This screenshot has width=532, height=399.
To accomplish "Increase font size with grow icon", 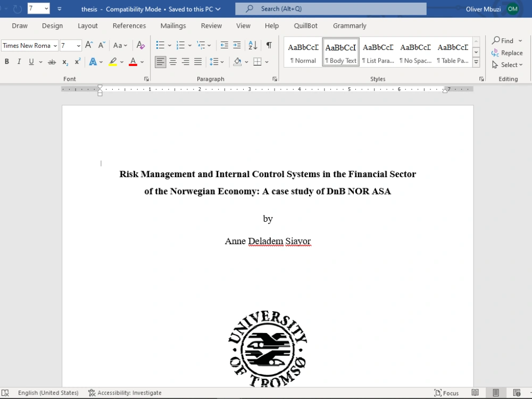I will (x=89, y=45).
